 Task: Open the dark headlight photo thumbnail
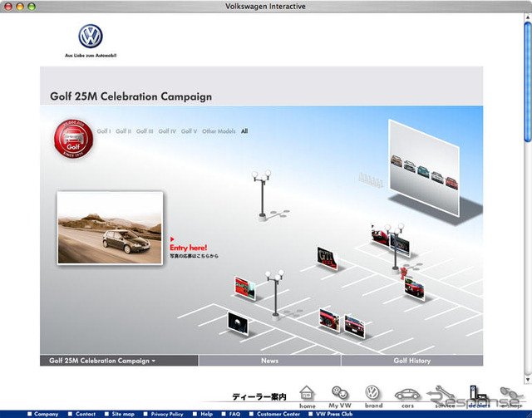coord(238,323)
